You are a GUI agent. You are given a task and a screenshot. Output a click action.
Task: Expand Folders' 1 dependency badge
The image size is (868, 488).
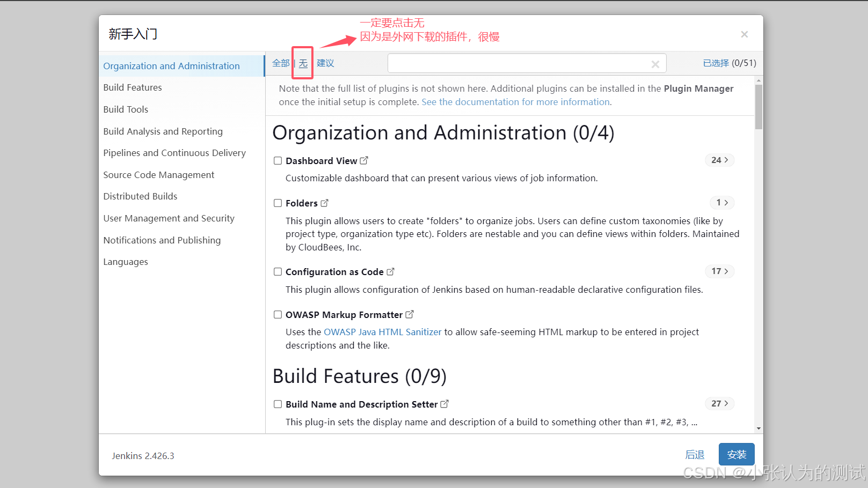click(722, 202)
